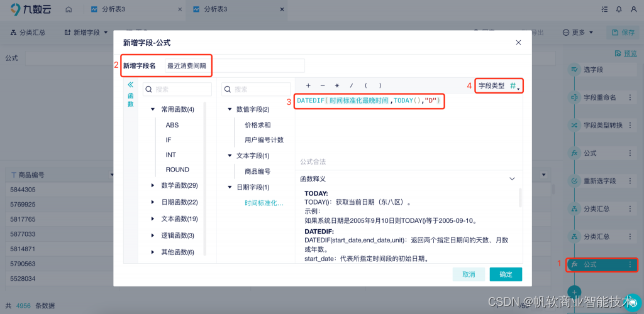Image resolution: width=644 pixels, height=314 pixels.
Task: Collapse the 常用函数(4) group
Action: pyautogui.click(x=153, y=109)
